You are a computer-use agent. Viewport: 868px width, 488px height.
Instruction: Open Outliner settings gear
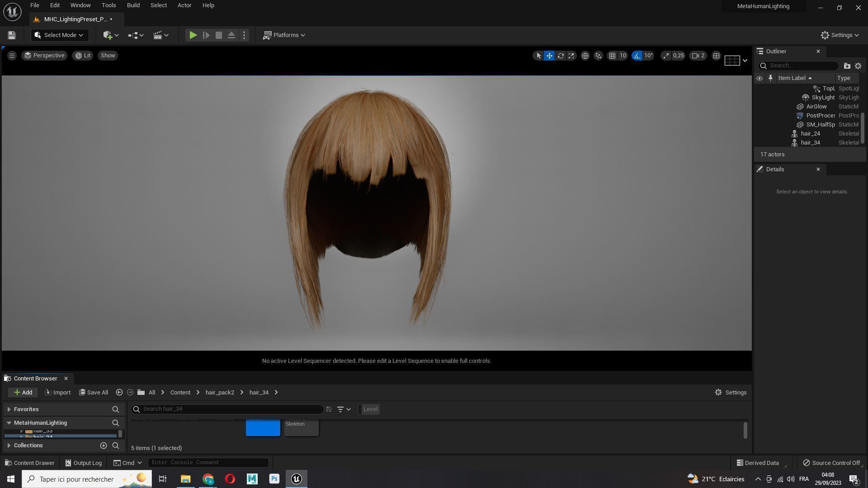[858, 66]
